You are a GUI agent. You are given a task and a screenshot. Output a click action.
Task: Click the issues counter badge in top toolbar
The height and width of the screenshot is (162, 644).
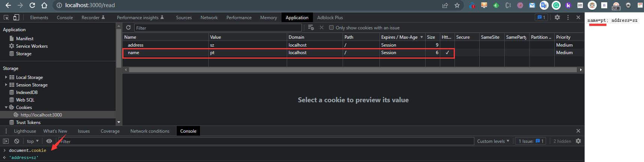[x=541, y=17]
